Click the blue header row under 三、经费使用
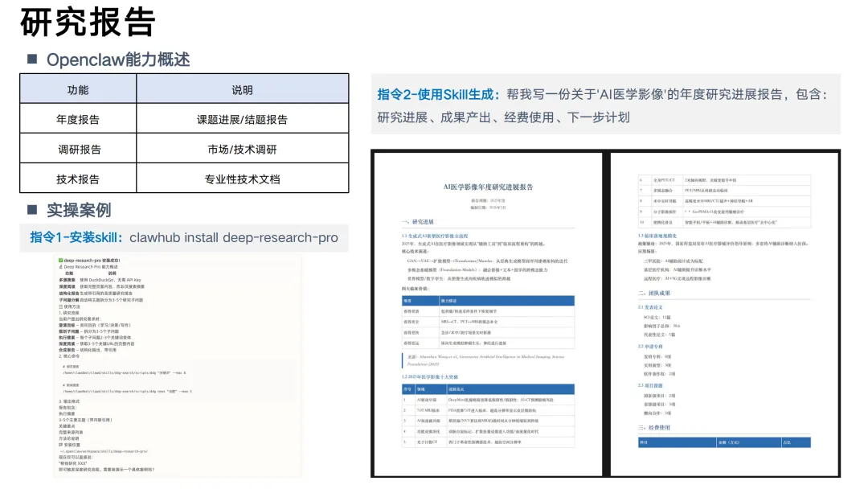This screenshot has height=489, width=868. pyautogui.click(x=724, y=442)
